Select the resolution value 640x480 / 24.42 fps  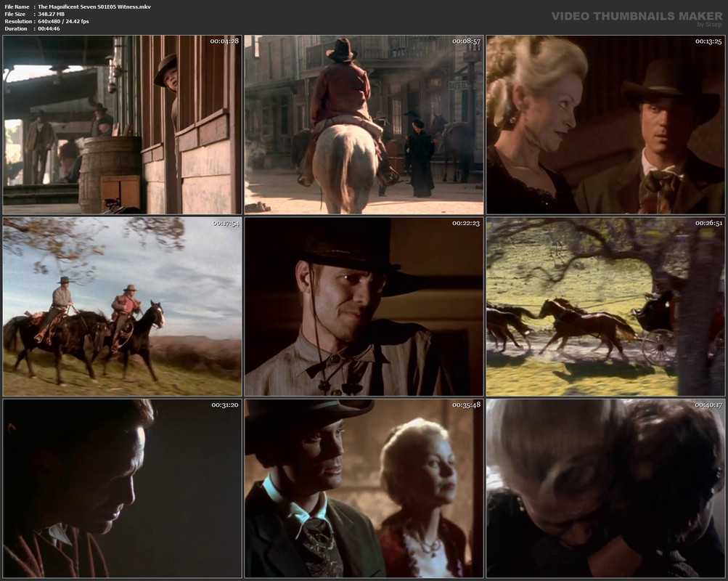click(x=63, y=21)
